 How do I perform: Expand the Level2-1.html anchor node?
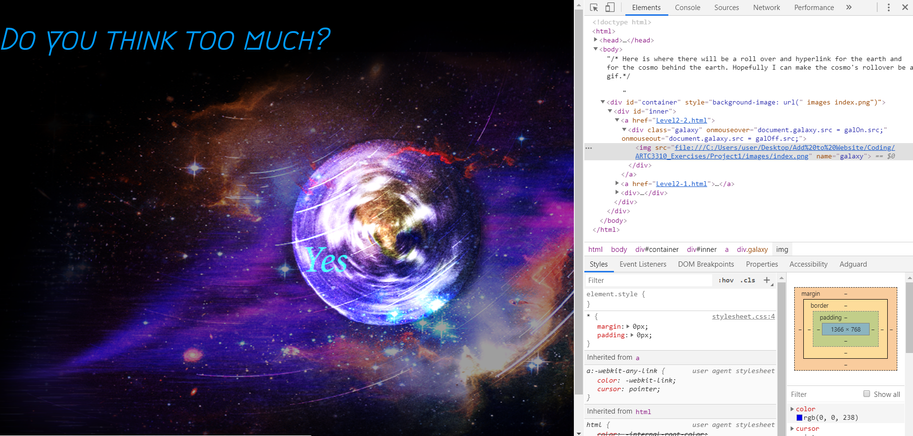click(617, 183)
